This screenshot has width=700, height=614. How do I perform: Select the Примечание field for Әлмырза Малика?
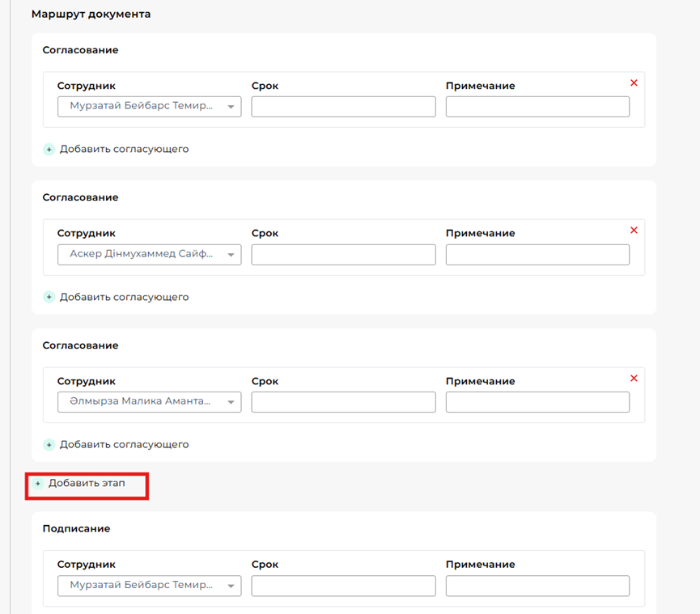point(537,402)
